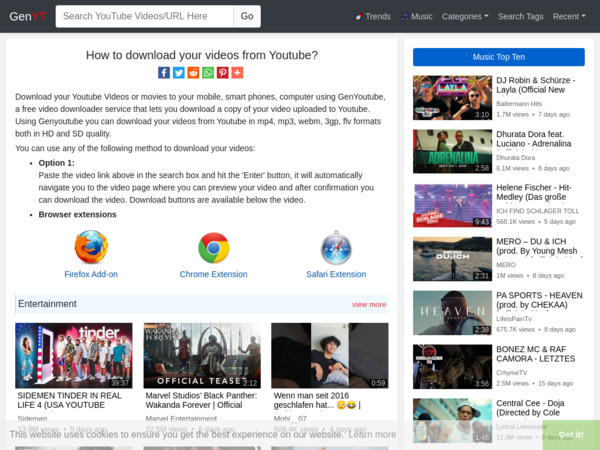Open MERO DU & ICH thumbnail
600x450 pixels.
(x=452, y=259)
